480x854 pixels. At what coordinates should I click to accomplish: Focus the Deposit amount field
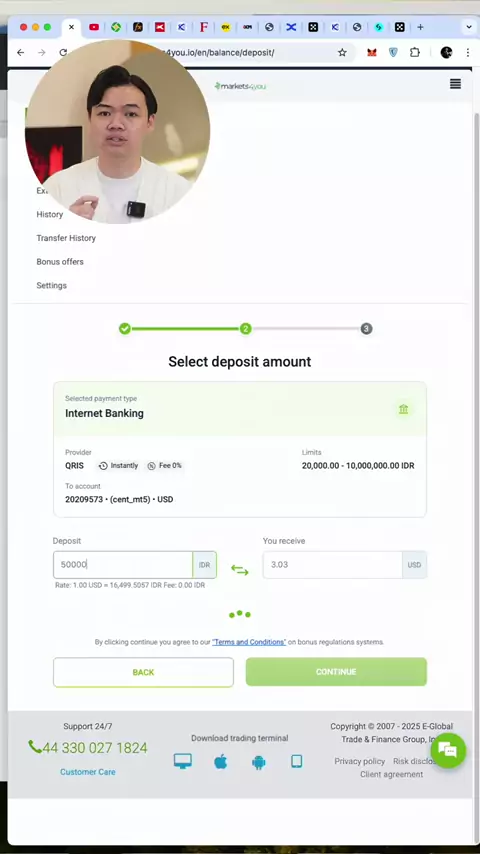click(x=123, y=565)
